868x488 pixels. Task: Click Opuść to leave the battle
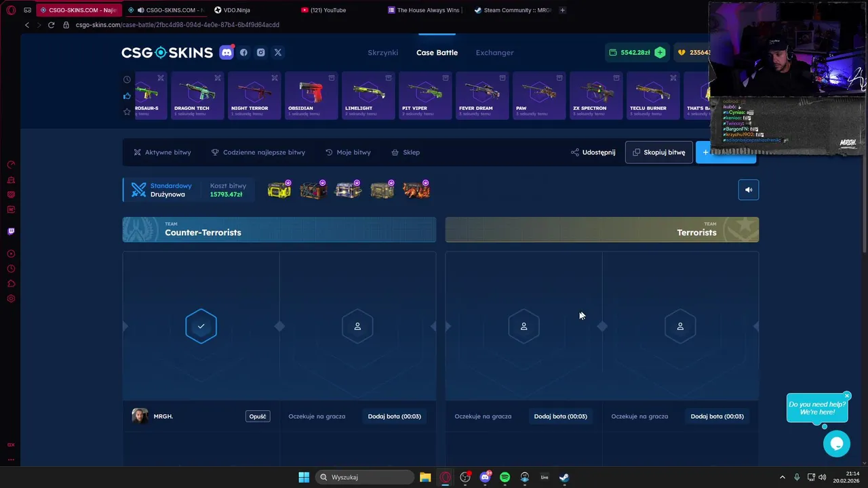(x=258, y=416)
